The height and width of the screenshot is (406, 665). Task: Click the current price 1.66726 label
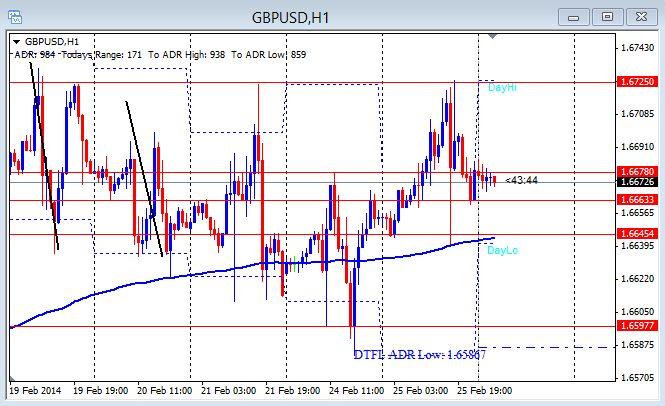tap(638, 182)
